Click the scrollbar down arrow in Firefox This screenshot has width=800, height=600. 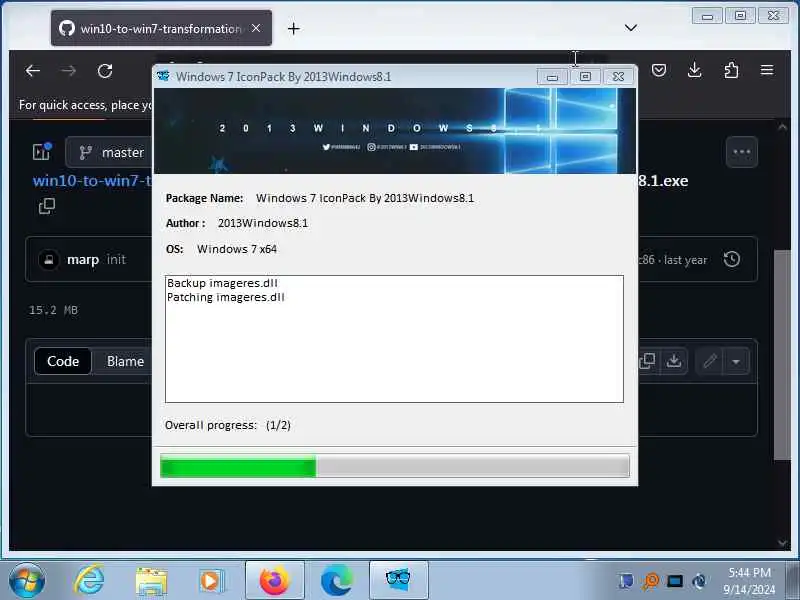[x=783, y=542]
